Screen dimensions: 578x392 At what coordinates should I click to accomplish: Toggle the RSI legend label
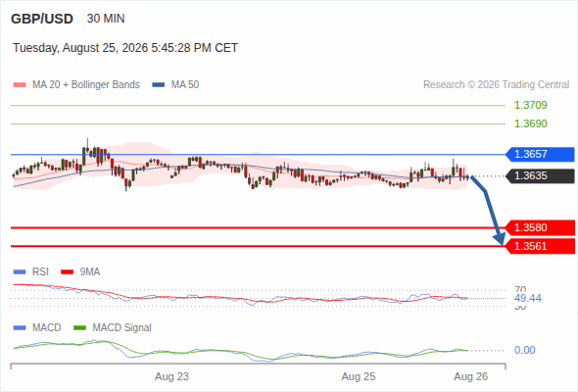[x=40, y=272]
